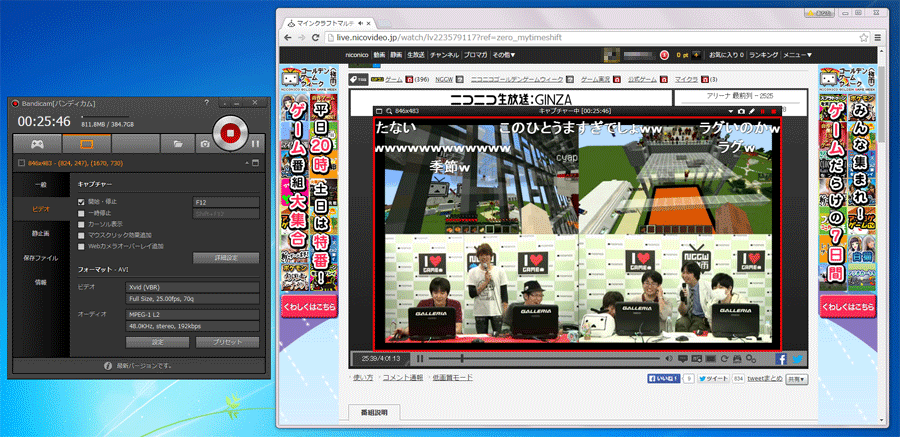This screenshot has height=437, width=900.
Task: Collapse Bandicam panel with small up arrow
Action: [247, 164]
